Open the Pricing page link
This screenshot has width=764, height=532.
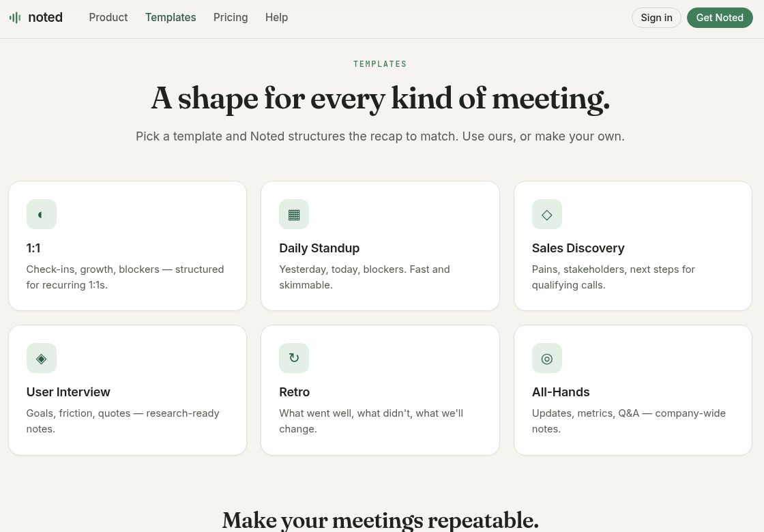[x=231, y=18]
